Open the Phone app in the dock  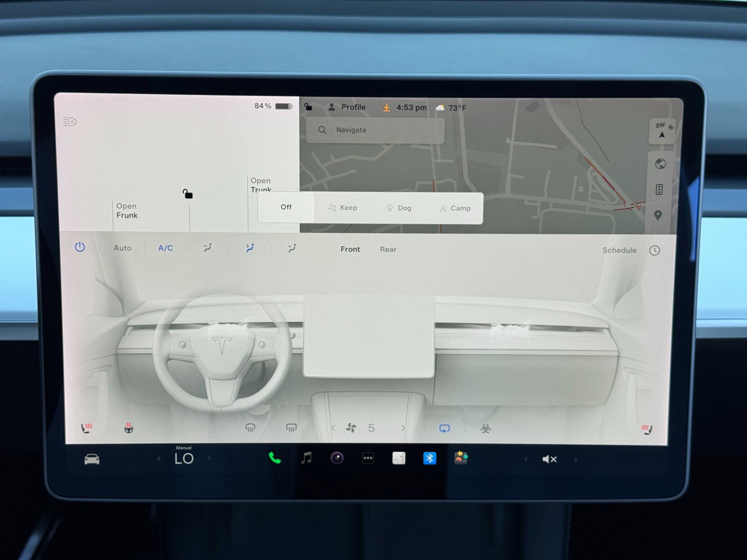pyautogui.click(x=274, y=459)
